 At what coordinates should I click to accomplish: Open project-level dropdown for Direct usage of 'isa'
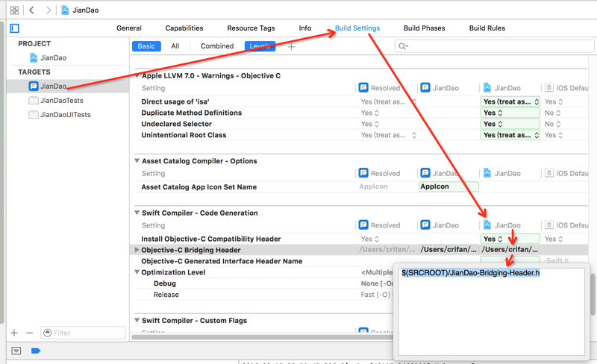(x=510, y=101)
